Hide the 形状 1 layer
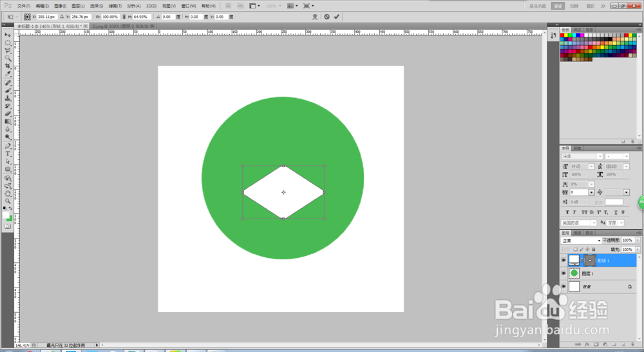This screenshot has width=644, height=352. (x=563, y=260)
